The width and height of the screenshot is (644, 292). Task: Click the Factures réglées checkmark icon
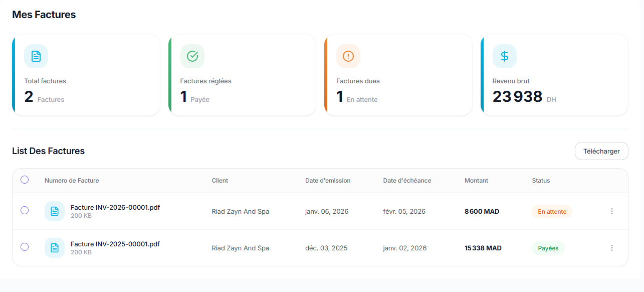(192, 56)
